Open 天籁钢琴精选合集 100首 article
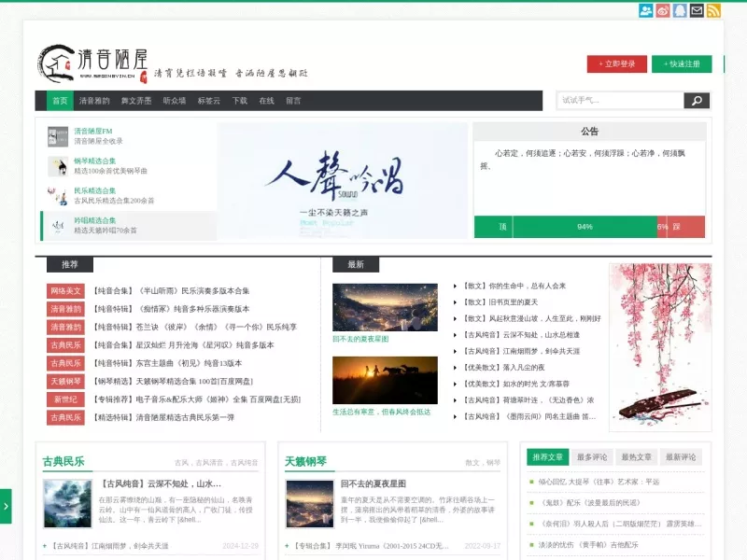This screenshot has width=747, height=560. click(173, 382)
